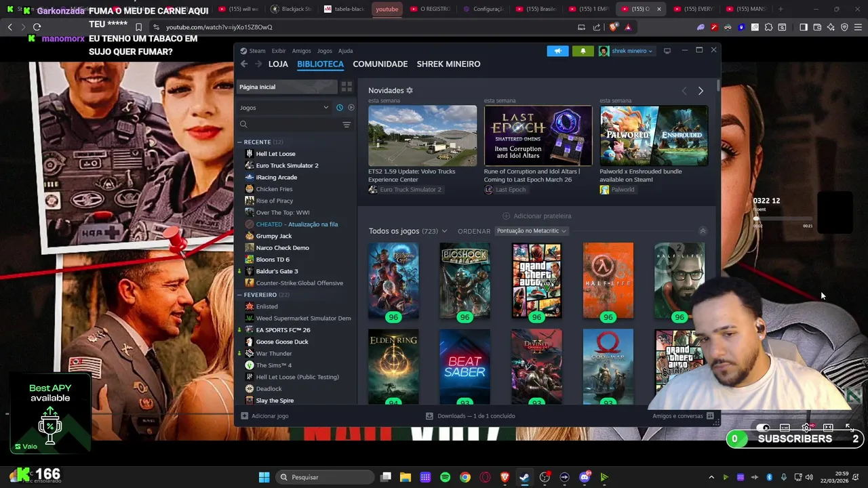The image size is (868, 488).
Task: Collapse the FEVEREIRO category
Action: pyautogui.click(x=240, y=295)
